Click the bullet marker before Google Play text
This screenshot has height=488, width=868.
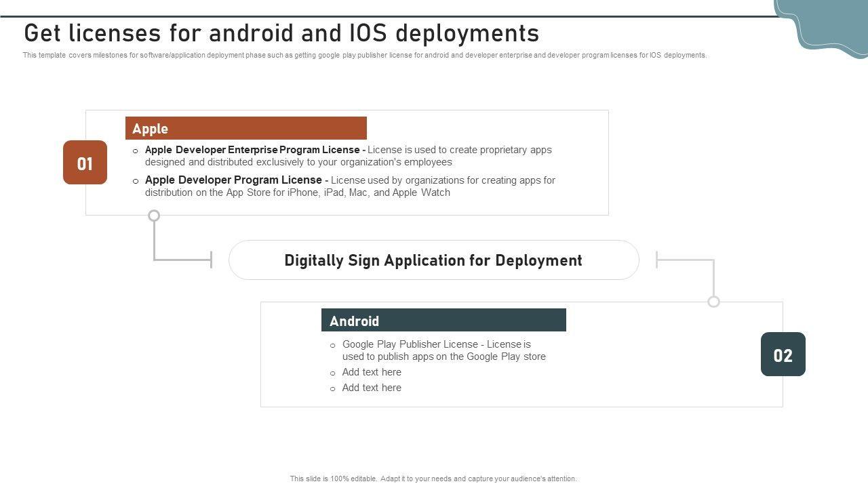pyautogui.click(x=332, y=346)
